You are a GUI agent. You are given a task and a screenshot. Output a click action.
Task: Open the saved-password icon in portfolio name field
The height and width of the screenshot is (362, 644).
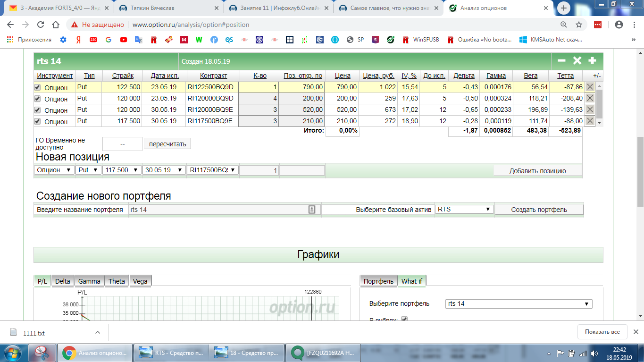click(x=312, y=210)
